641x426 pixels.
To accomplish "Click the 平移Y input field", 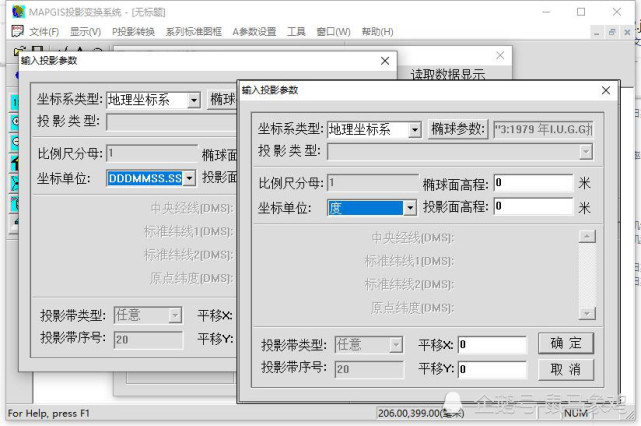I will click(x=492, y=370).
